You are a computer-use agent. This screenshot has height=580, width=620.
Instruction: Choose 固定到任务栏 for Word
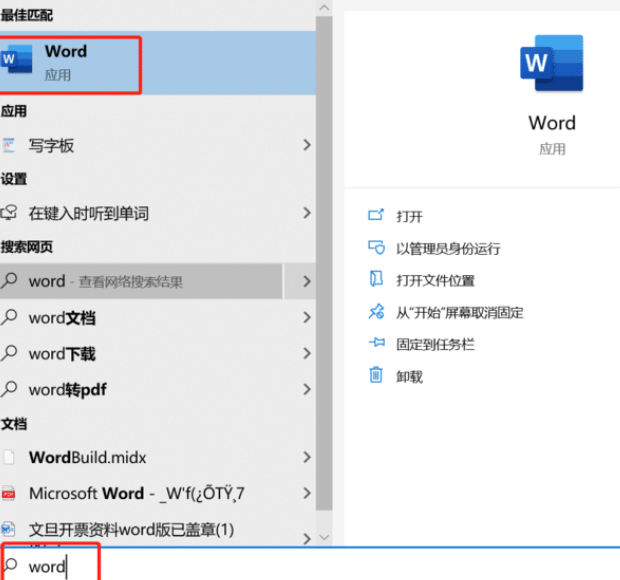pos(435,344)
